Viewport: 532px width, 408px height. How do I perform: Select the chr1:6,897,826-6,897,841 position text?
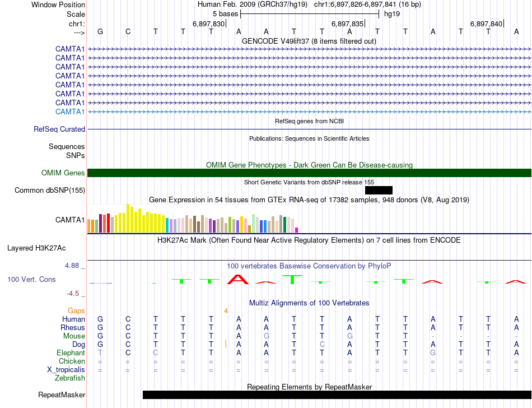tap(367, 4)
